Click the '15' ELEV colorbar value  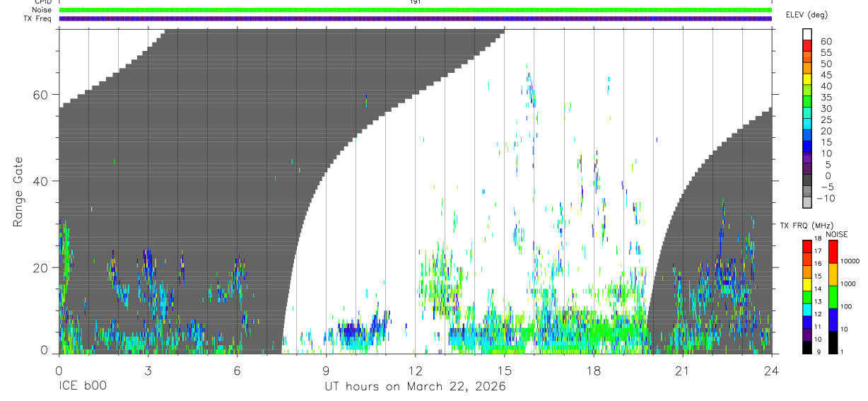[x=826, y=142]
